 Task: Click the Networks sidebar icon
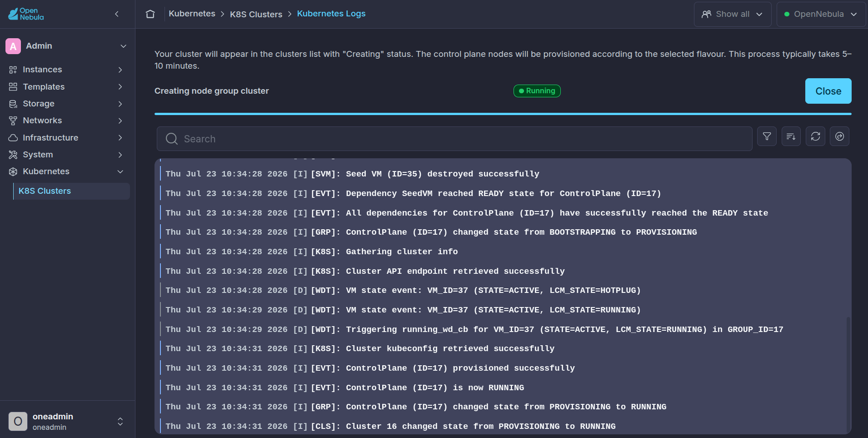click(x=13, y=121)
